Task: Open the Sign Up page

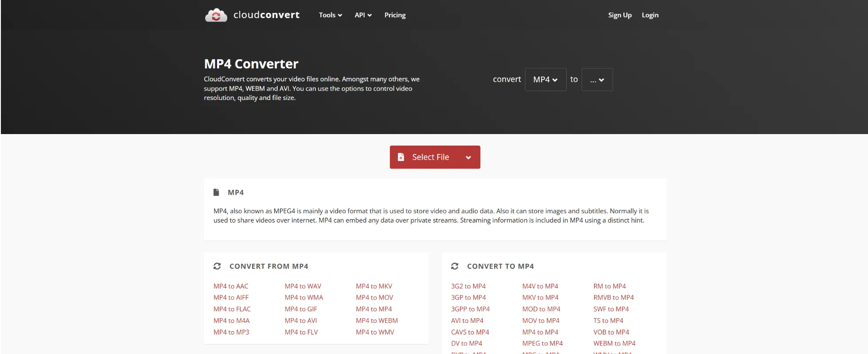Action: [619, 15]
